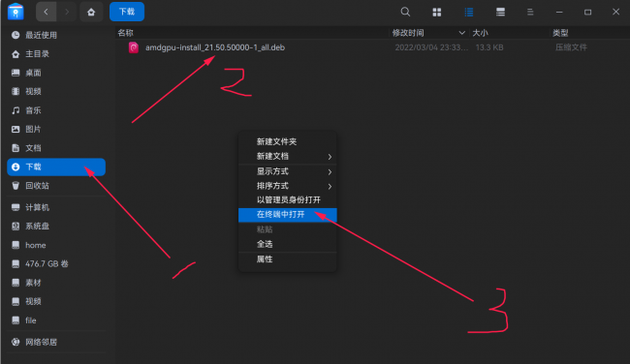Choose 显示方式 in the context menu
The height and width of the screenshot is (364, 630).
(x=288, y=171)
